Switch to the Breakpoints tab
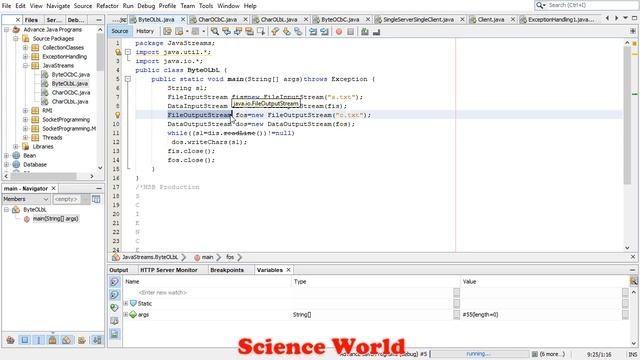Image resolution: width=640 pixels, height=360 pixels. tap(227, 270)
